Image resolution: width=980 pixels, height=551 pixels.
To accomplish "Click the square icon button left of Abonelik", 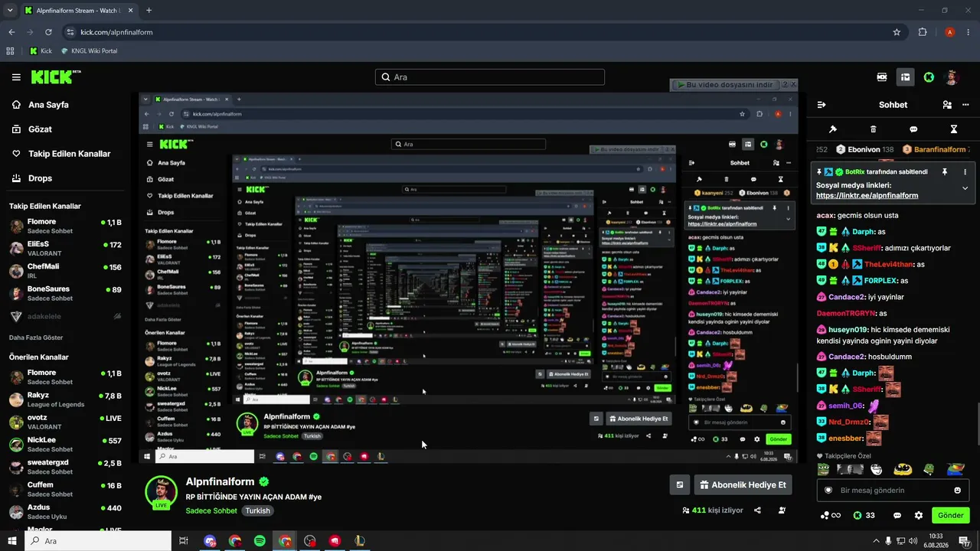I will click(679, 485).
